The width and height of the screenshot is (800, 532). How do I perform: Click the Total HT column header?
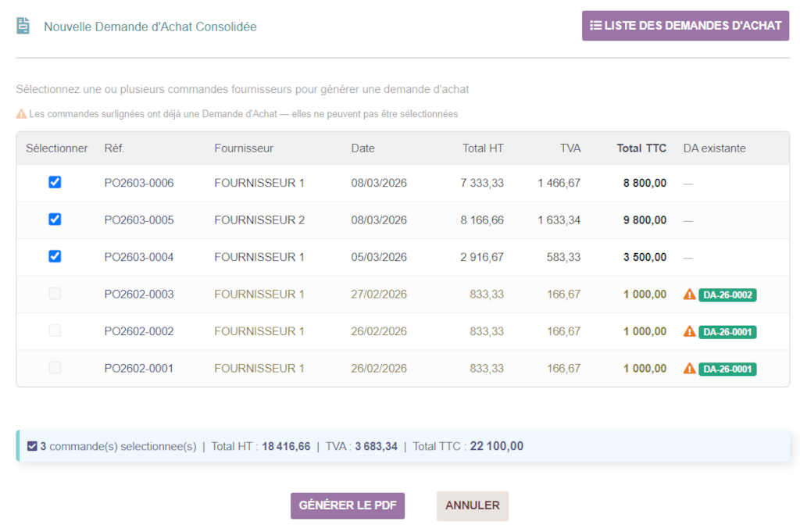pos(483,148)
